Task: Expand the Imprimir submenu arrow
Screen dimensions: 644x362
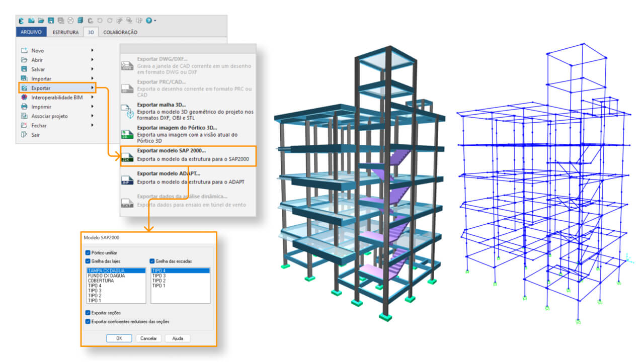Action: click(93, 107)
